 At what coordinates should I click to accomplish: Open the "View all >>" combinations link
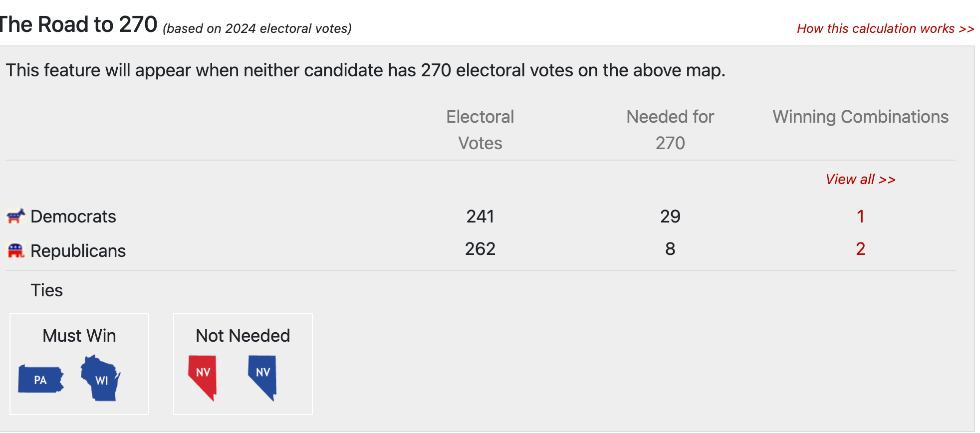pos(860,179)
